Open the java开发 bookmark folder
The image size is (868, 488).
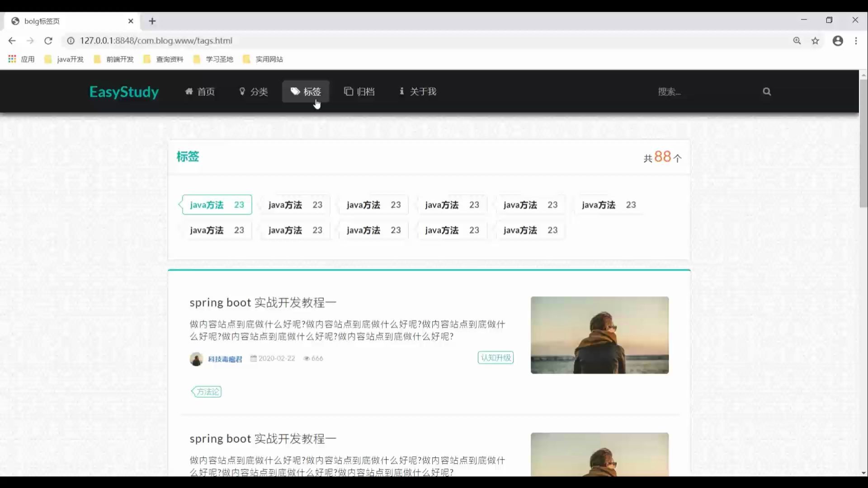point(64,59)
